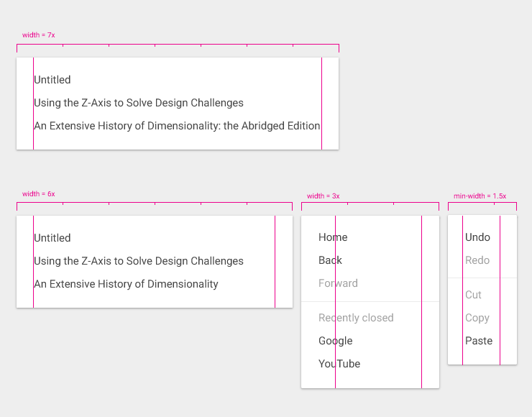Viewport: 532px width, 417px height.
Task: Click the disabled Forward menu item
Action: point(338,283)
